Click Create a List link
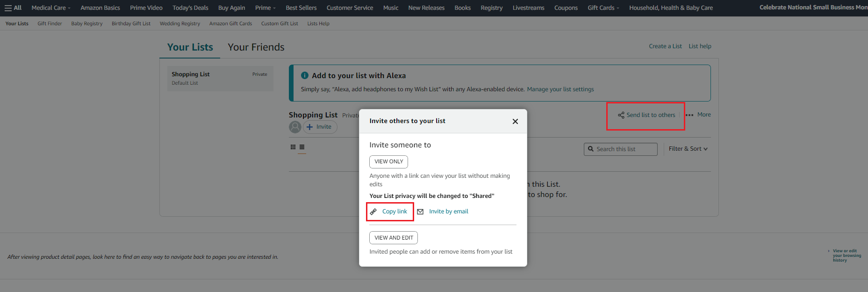This screenshot has height=292, width=868. coord(665,46)
